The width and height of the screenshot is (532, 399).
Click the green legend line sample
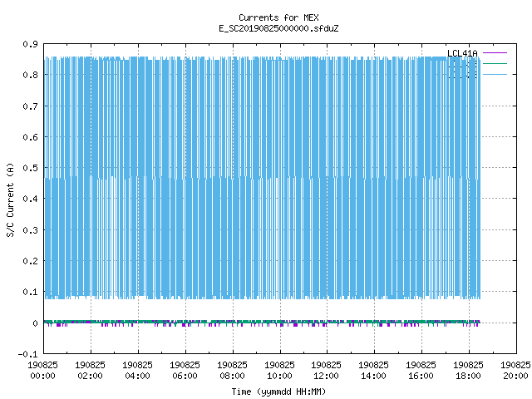tap(495, 63)
